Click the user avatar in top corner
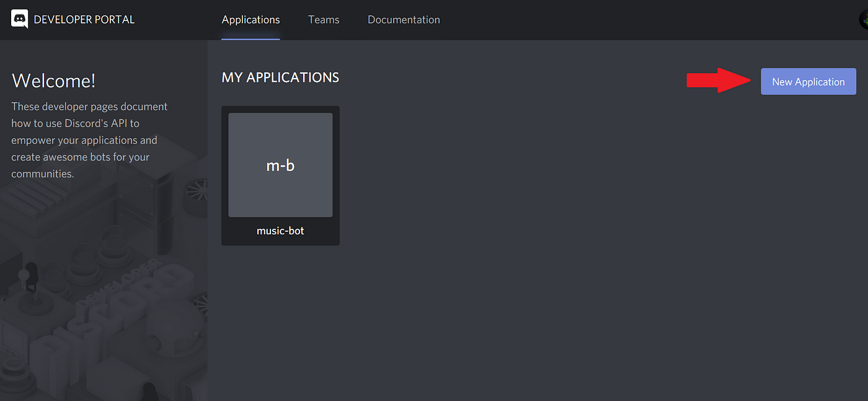Image resolution: width=868 pixels, height=401 pixels. [x=864, y=19]
